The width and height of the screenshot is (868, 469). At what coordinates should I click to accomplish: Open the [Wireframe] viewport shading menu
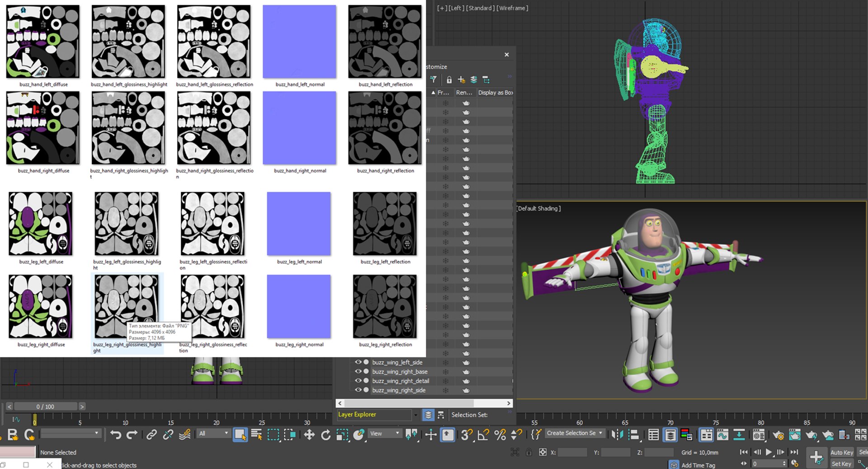point(512,8)
